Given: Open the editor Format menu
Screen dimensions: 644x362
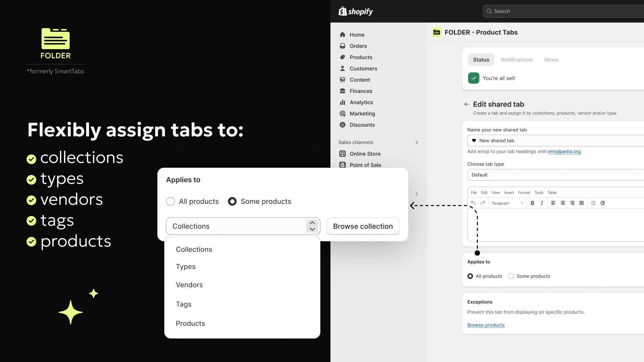Looking at the screenshot, I should pyautogui.click(x=524, y=193).
